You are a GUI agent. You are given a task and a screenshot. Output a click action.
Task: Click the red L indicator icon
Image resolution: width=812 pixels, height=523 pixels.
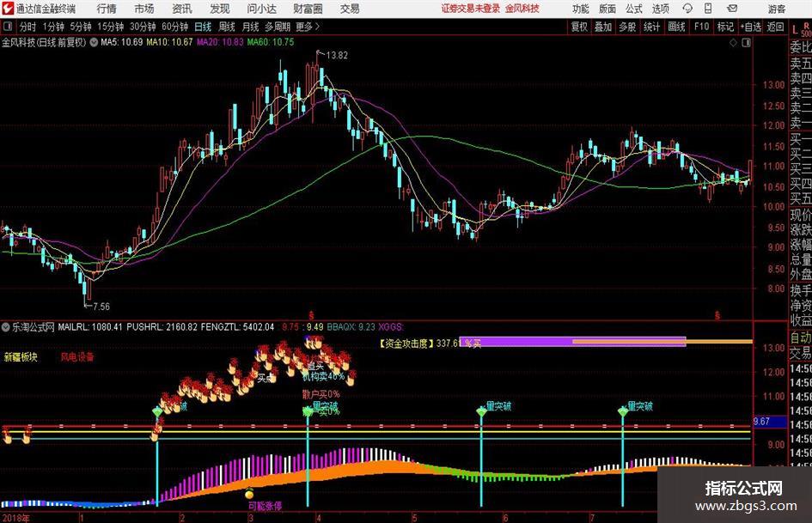click(x=795, y=30)
